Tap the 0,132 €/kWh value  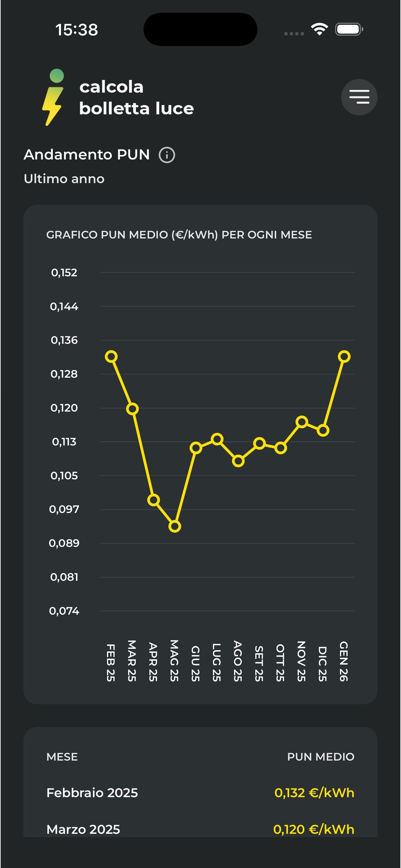tap(314, 793)
